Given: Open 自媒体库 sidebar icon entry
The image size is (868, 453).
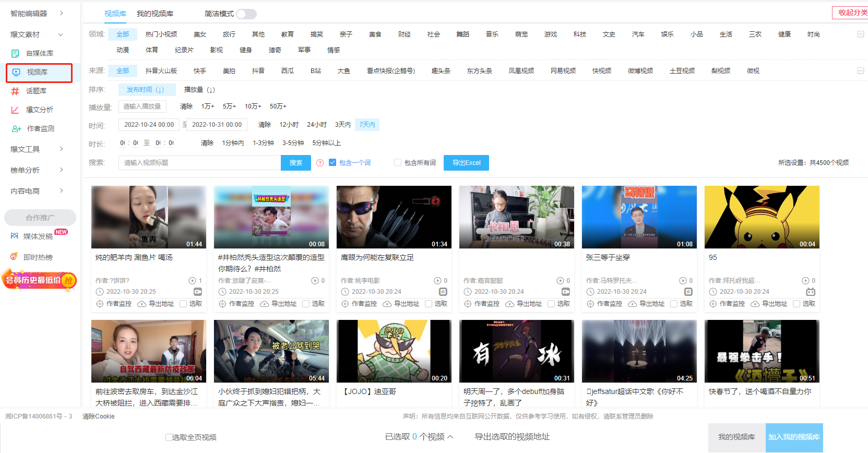Looking at the screenshot, I should pos(16,53).
